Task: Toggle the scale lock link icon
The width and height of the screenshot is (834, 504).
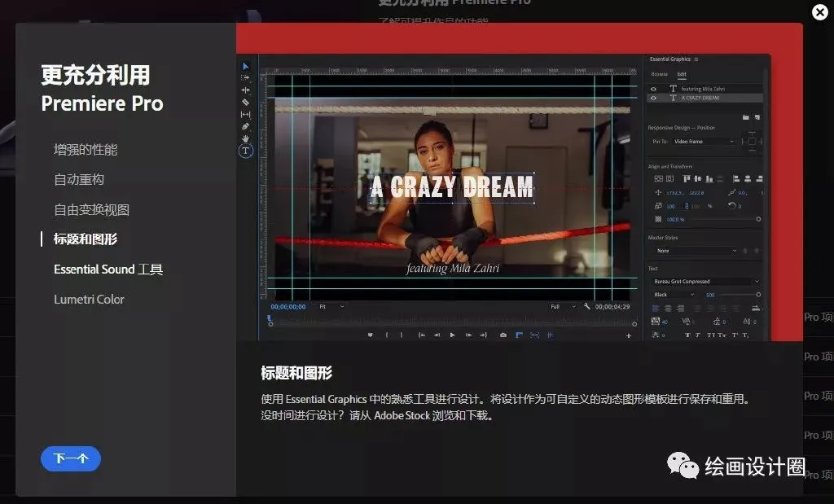Action: coord(686,206)
